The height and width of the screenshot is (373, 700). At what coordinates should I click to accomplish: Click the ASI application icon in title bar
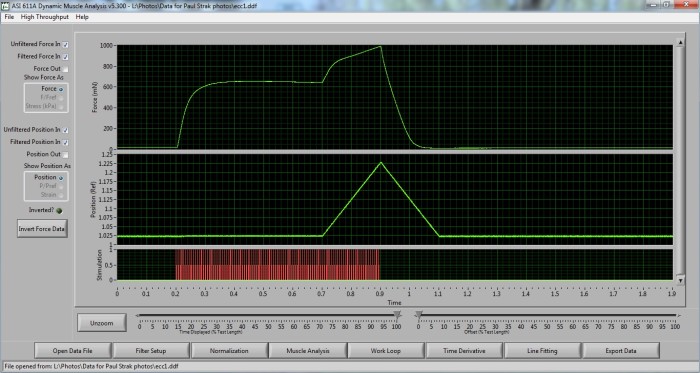point(5,6)
